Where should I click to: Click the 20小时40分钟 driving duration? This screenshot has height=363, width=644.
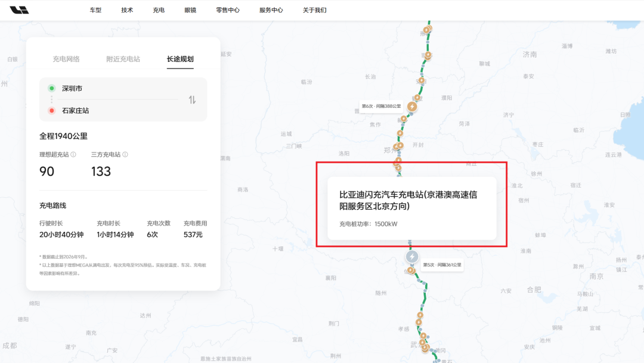(x=61, y=234)
